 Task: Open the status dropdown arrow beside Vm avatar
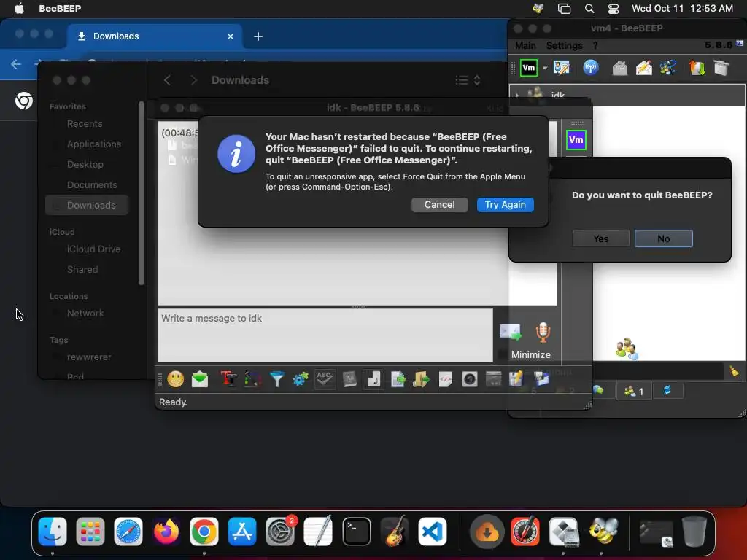(544, 68)
